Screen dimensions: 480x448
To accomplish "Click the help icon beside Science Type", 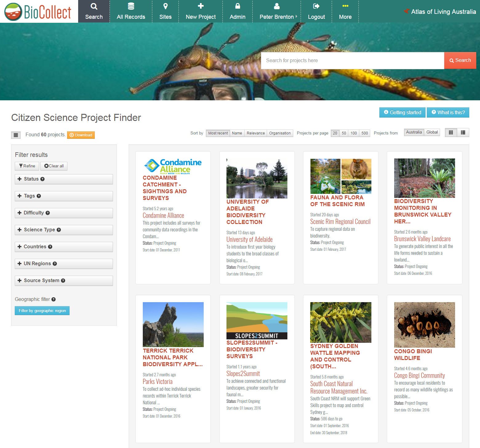I will pos(59,230).
